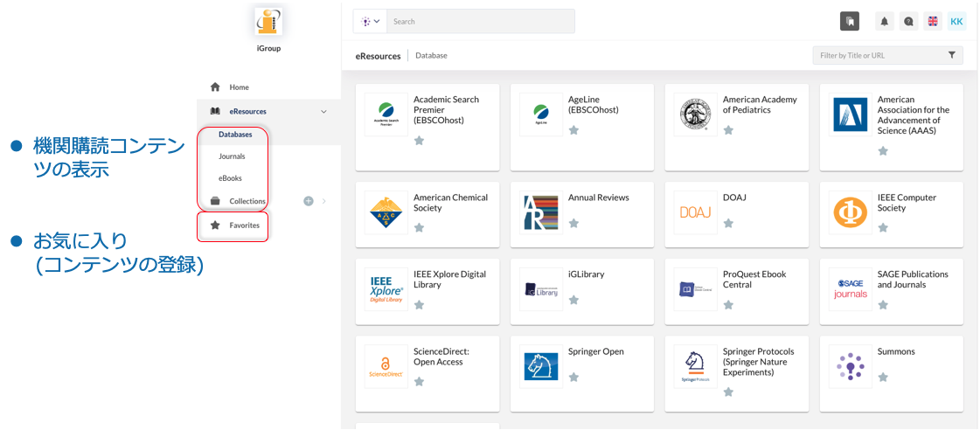Add a new collection with plus icon
The image size is (980, 430).
[x=308, y=201]
